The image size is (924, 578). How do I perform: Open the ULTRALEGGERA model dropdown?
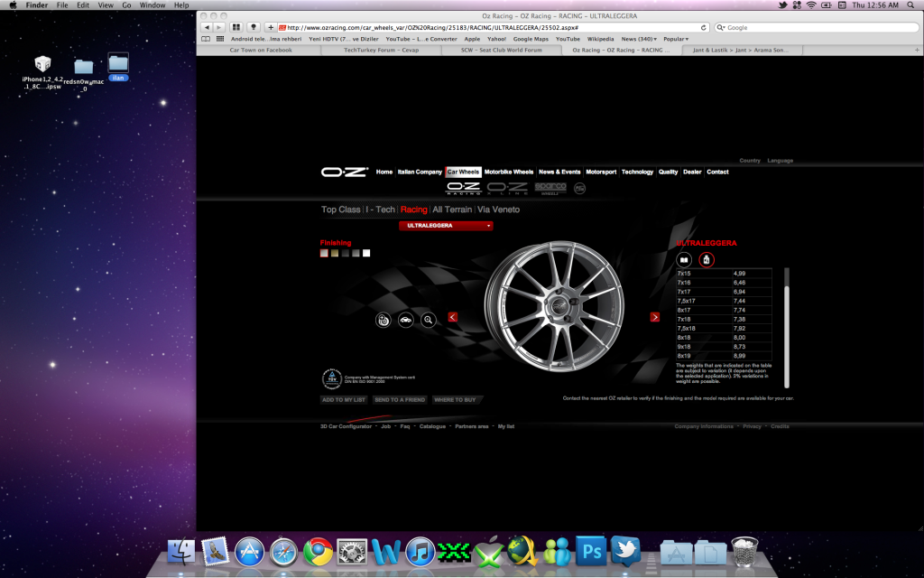point(446,225)
